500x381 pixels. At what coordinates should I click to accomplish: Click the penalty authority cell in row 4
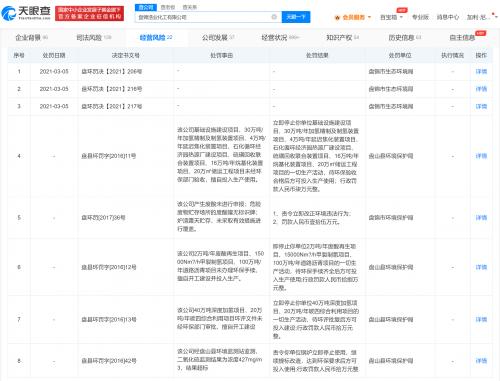tap(391, 156)
